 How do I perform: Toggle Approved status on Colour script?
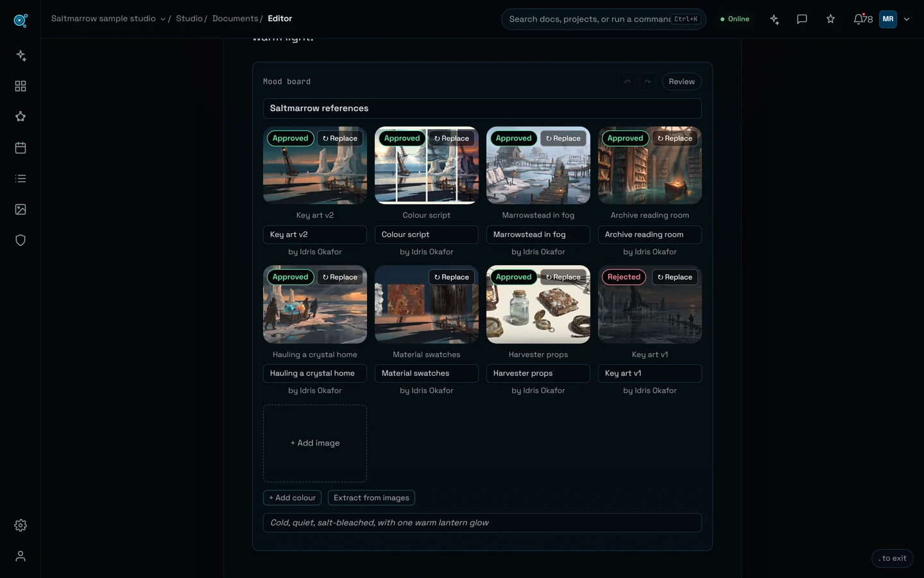coord(402,138)
